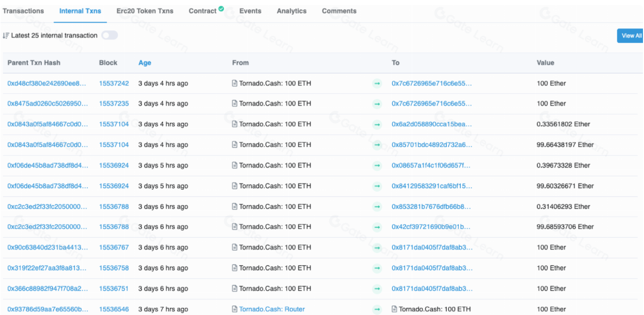Switch to the Transactions tab

pyautogui.click(x=23, y=11)
